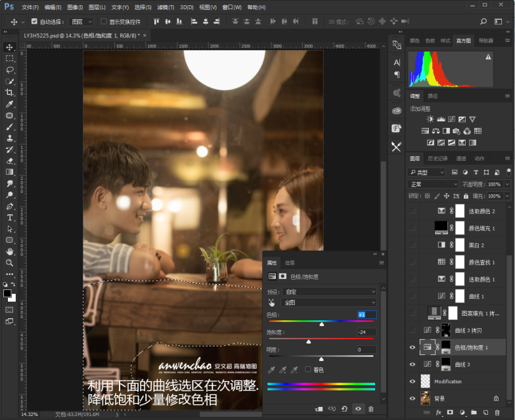Open the layer blend mode 正常 dropdown
The height and width of the screenshot is (420, 515).
(x=433, y=184)
